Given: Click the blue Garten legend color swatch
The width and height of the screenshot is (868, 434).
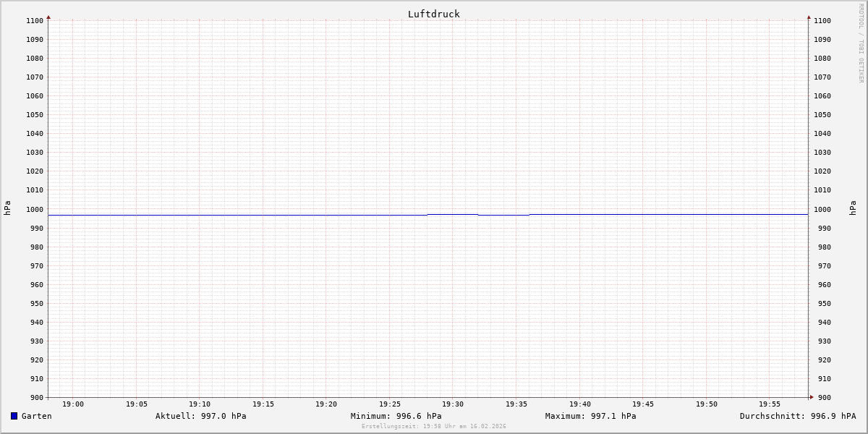Looking at the screenshot, I should pos(14,416).
